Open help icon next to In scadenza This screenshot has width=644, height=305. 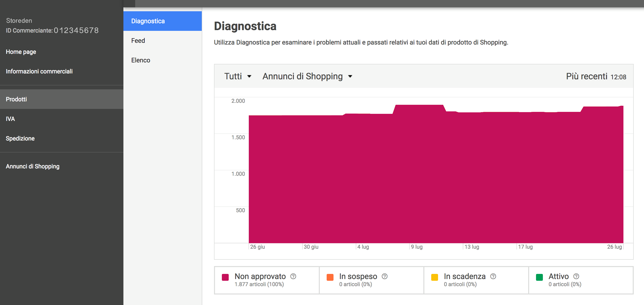point(493,276)
